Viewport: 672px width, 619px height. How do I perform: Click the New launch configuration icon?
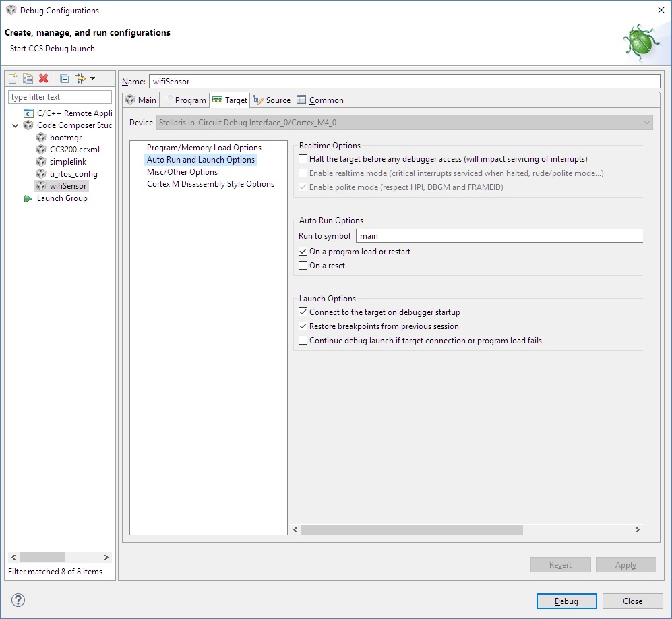(13, 78)
